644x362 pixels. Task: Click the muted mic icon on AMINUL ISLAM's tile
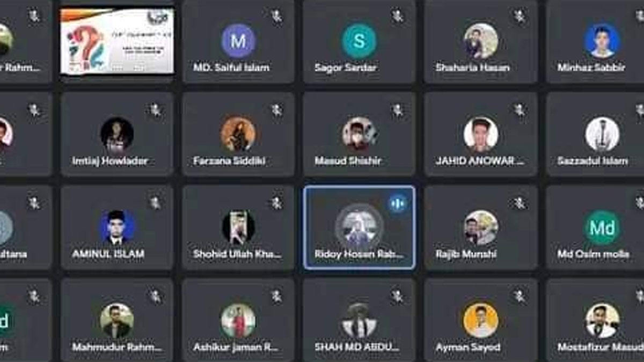pos(155,203)
